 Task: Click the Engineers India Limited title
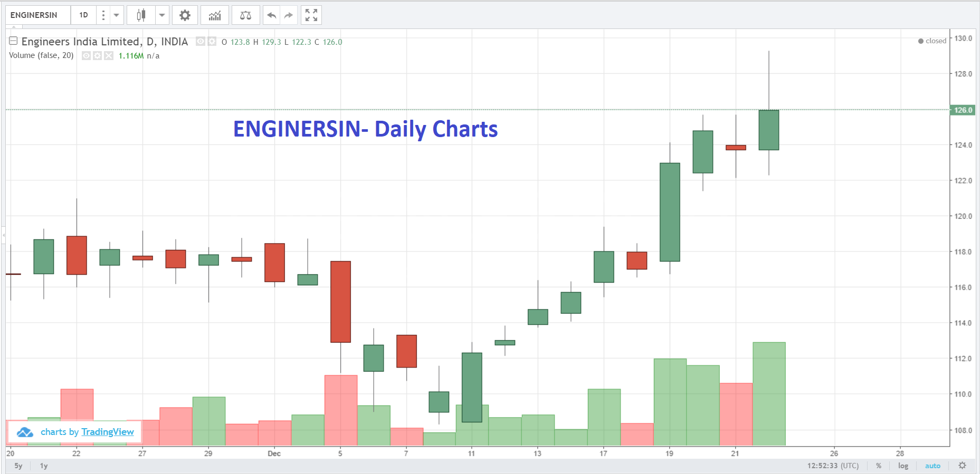tap(104, 42)
